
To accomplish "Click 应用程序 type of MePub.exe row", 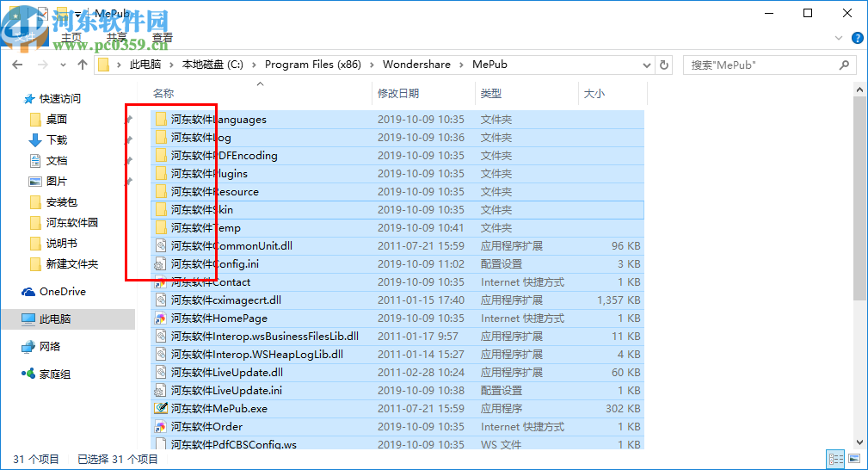I will [x=502, y=409].
